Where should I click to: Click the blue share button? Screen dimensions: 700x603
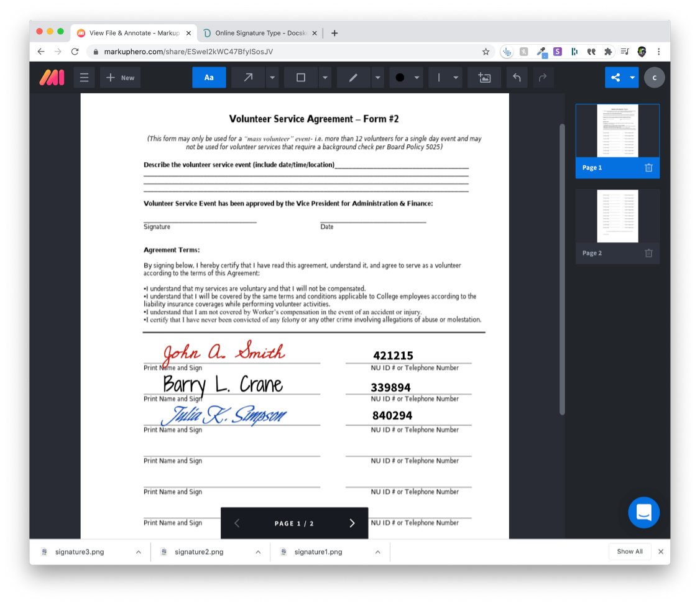click(615, 78)
